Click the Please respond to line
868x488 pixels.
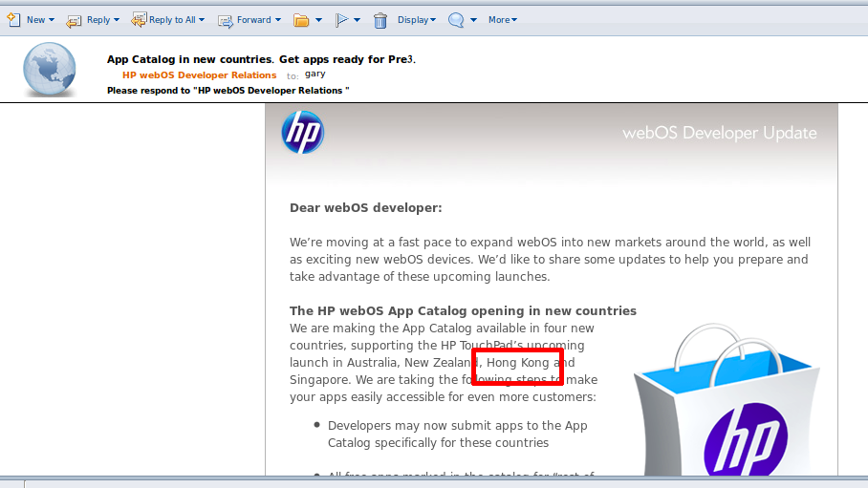(228, 91)
